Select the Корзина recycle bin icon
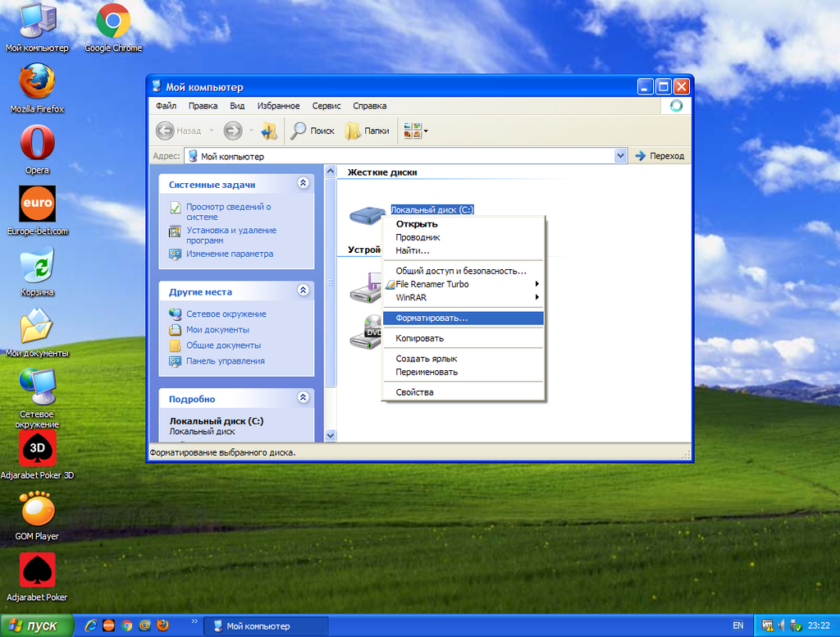Viewport: 840px width, 637px height. point(37,272)
